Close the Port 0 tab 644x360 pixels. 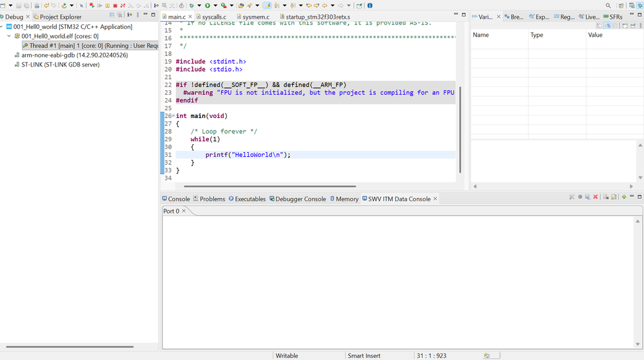[184, 211]
